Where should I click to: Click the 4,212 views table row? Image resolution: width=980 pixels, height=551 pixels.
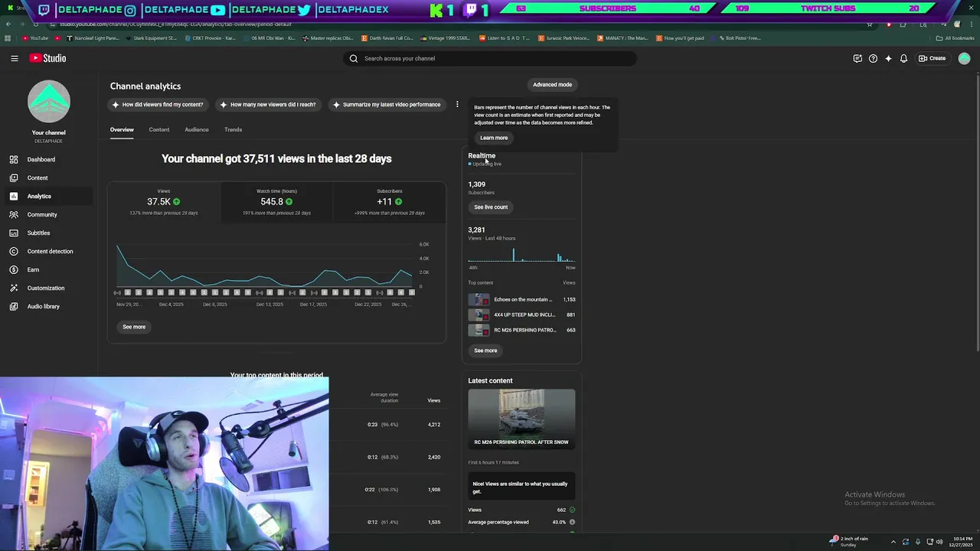pyautogui.click(x=387, y=424)
